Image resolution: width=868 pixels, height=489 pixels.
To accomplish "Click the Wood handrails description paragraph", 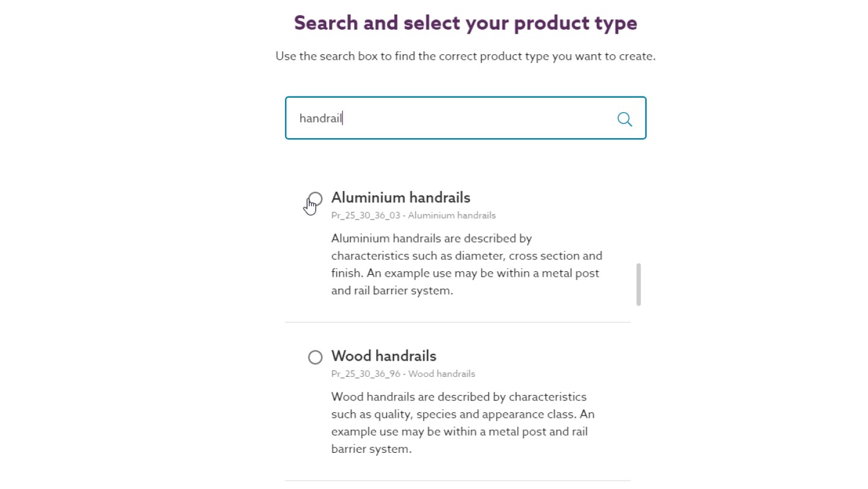I will [462, 423].
